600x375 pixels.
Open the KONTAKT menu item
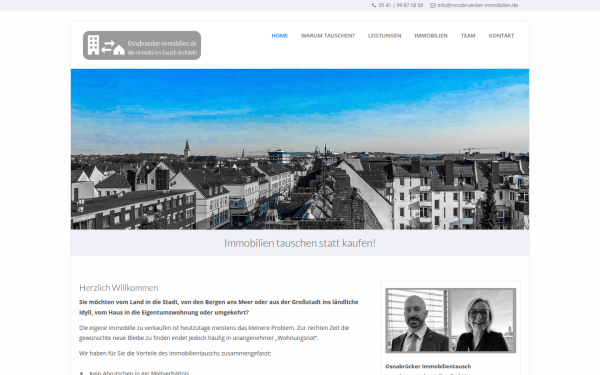pos(501,36)
